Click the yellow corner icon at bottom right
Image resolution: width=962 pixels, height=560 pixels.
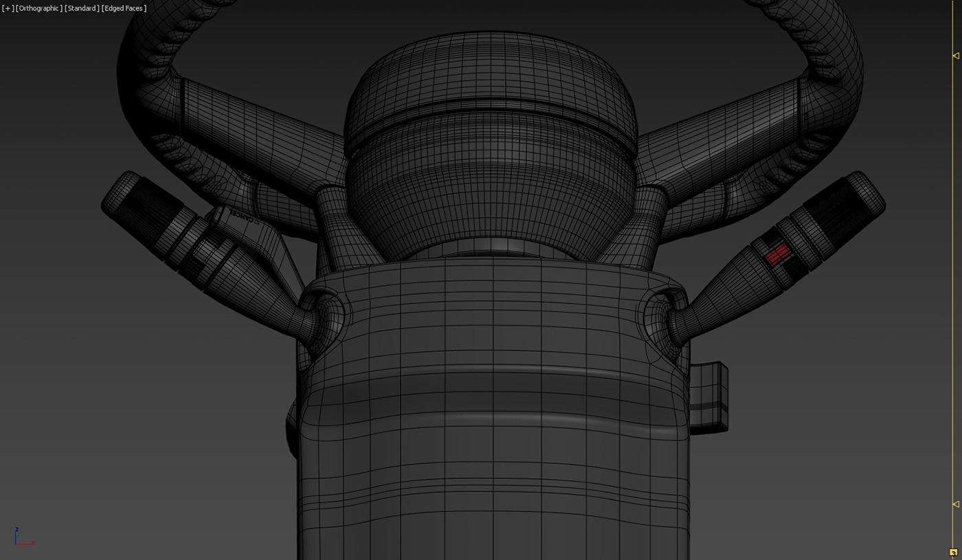[x=955, y=552]
